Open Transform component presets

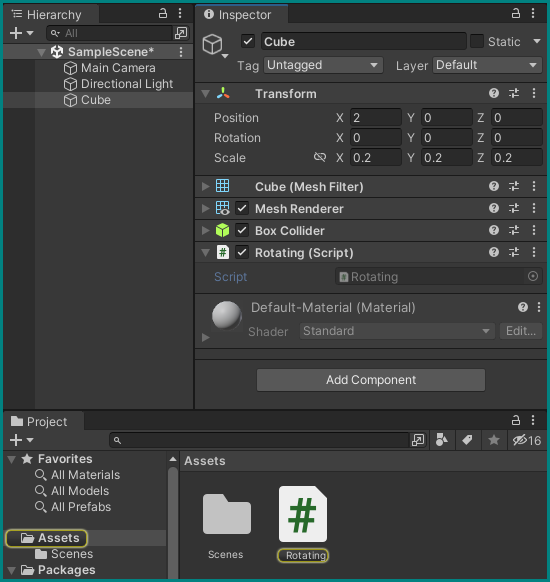click(x=514, y=93)
